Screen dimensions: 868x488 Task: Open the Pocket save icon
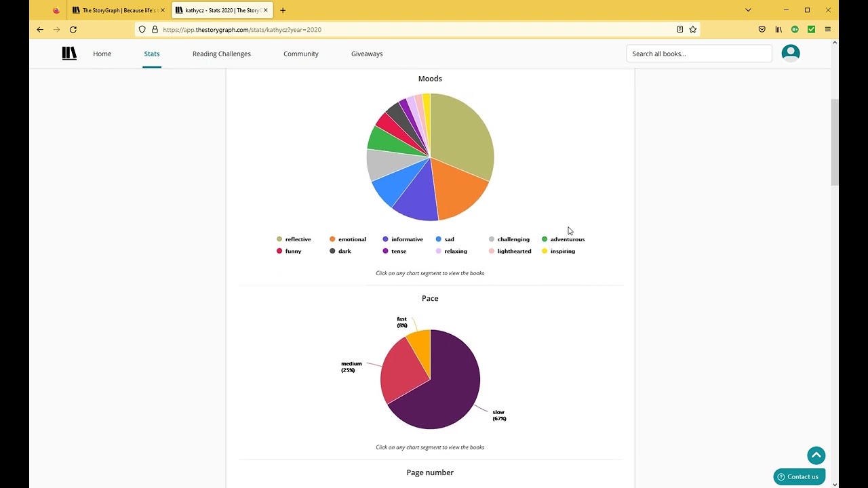pos(762,29)
